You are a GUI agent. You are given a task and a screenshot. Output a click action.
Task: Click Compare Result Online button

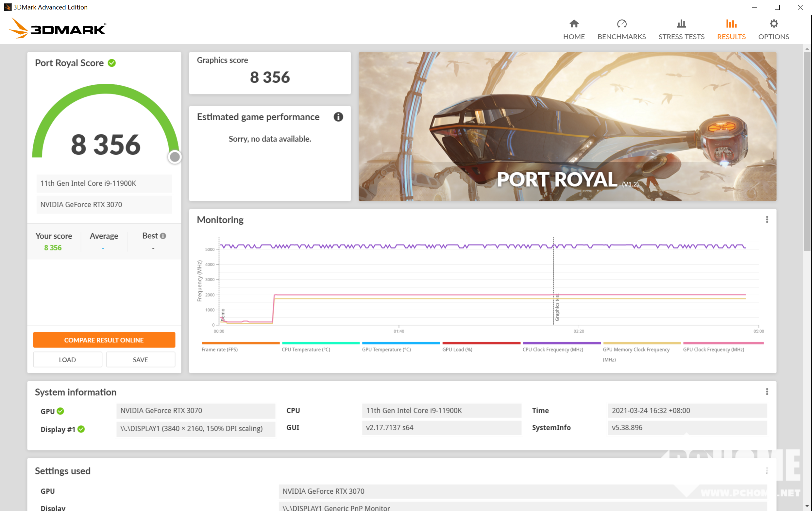[104, 340]
